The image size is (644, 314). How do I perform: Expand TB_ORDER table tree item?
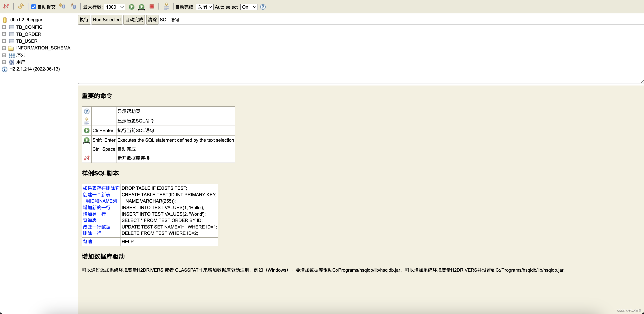4,34
